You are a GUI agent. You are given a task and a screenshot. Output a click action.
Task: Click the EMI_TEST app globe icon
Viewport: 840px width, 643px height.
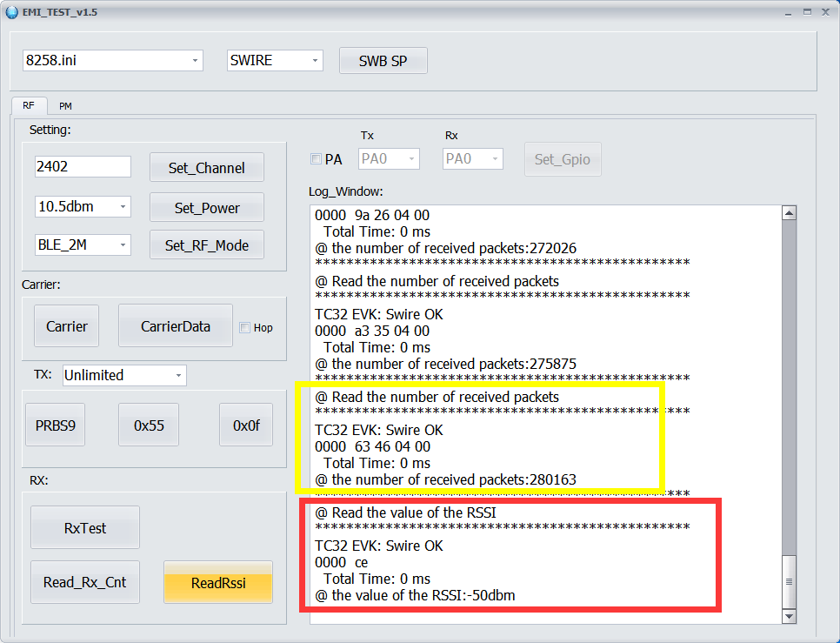[x=12, y=12]
